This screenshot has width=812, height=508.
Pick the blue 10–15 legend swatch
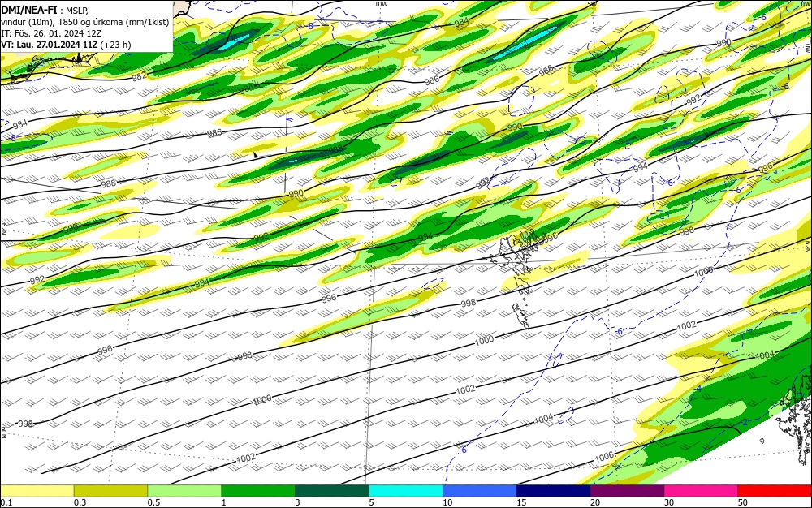coord(480,491)
